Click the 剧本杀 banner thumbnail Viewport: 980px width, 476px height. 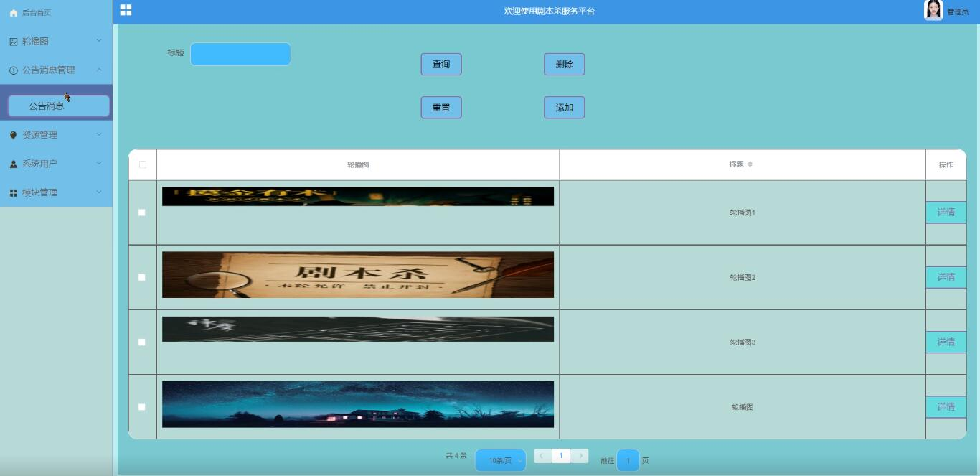coord(358,274)
